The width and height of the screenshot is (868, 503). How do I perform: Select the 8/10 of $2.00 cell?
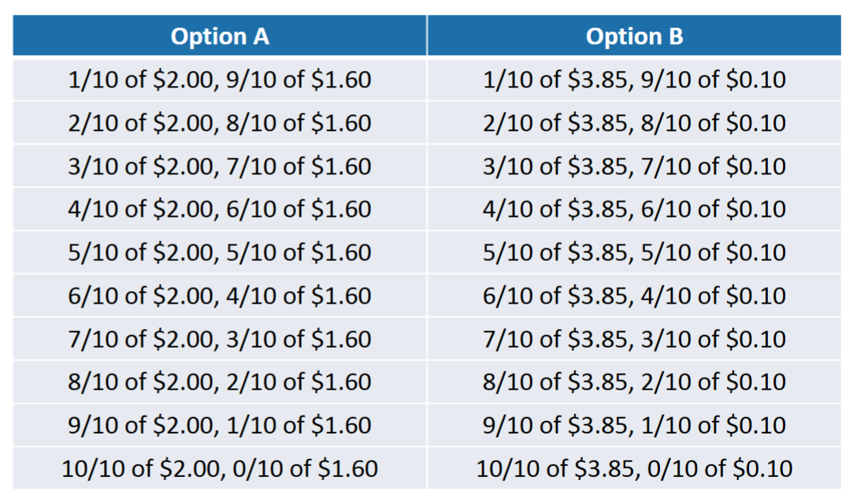220,382
